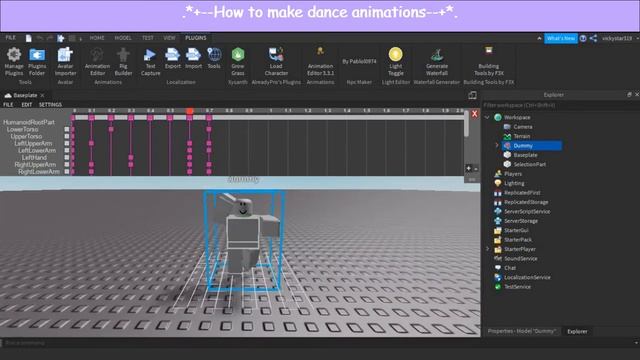Collapse the ribbon with up arrow
640x360 pixels.
539,38
